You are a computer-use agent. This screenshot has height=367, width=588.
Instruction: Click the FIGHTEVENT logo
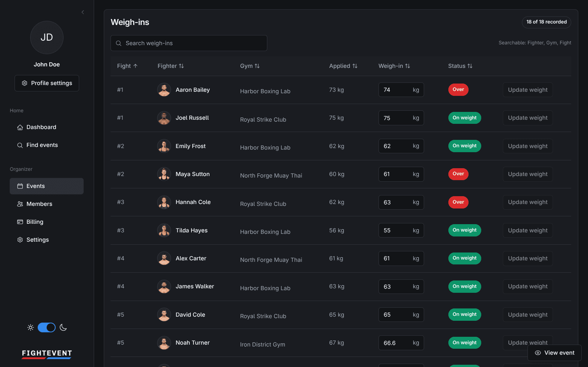click(x=47, y=354)
